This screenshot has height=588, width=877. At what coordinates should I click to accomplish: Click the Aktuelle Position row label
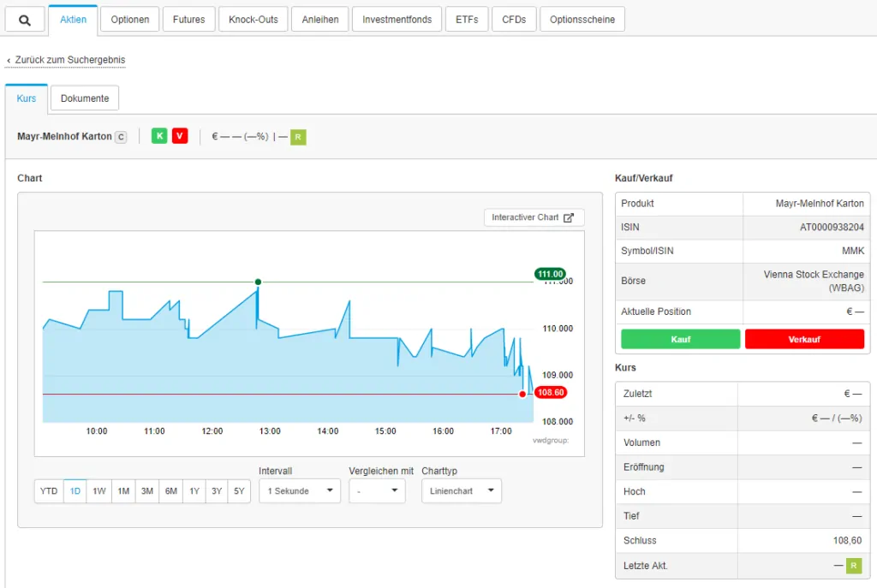coord(655,312)
